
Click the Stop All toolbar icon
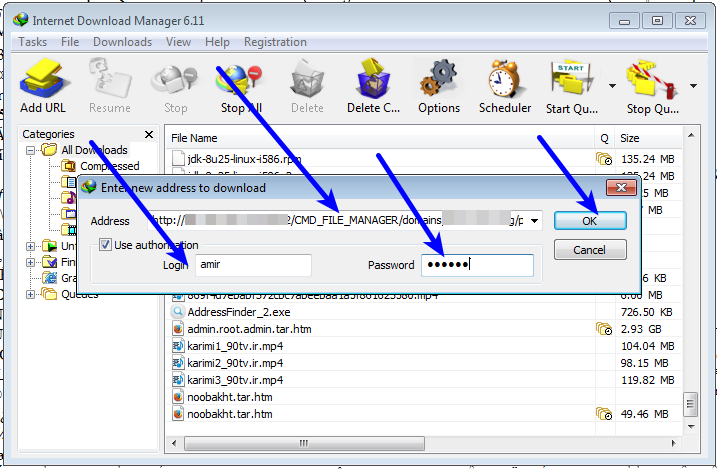point(240,80)
